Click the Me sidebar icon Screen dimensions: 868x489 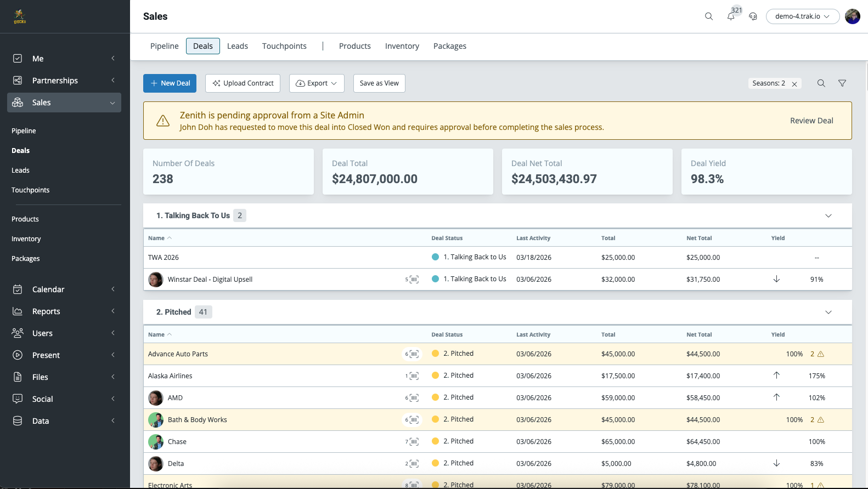[18, 59]
